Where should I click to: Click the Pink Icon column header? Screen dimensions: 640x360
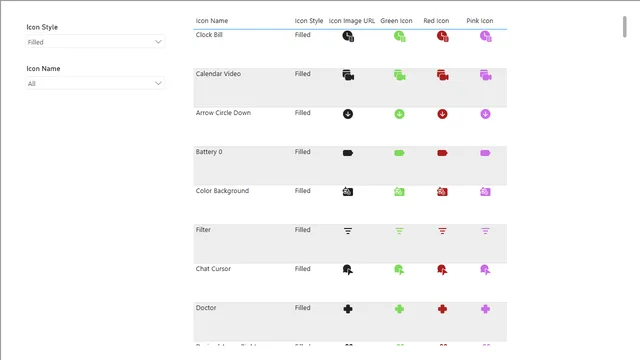click(x=480, y=21)
